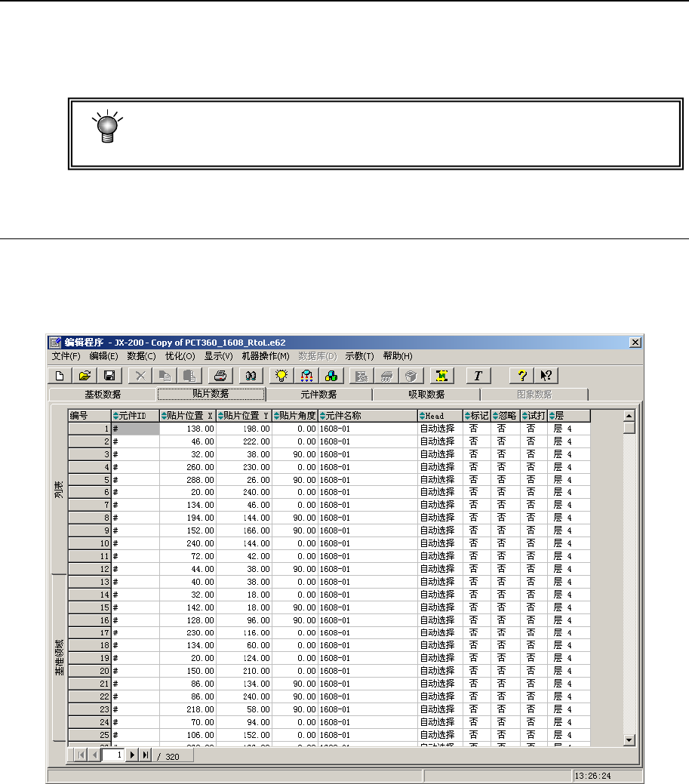
Task: Open the 帮助(H) menu
Action: (398, 356)
